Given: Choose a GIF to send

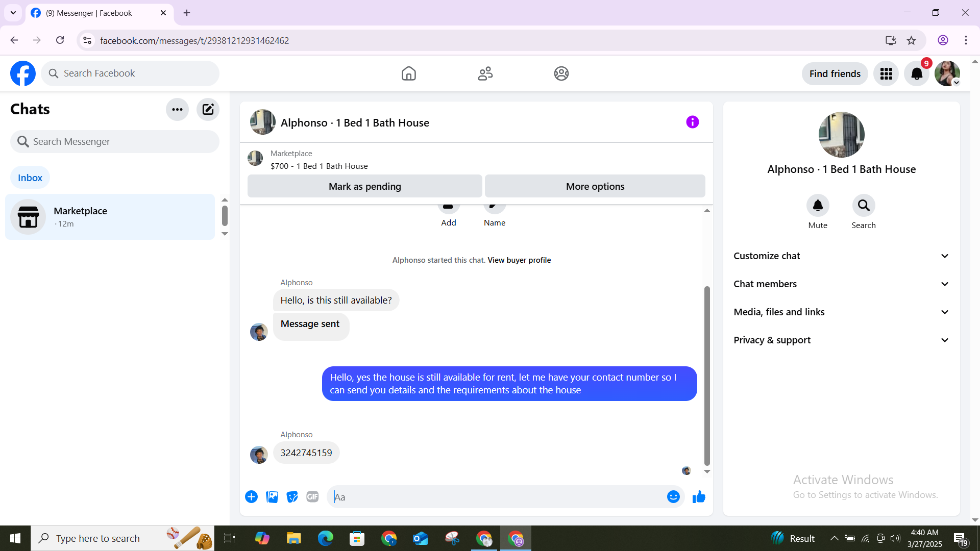Looking at the screenshot, I should coord(312,497).
